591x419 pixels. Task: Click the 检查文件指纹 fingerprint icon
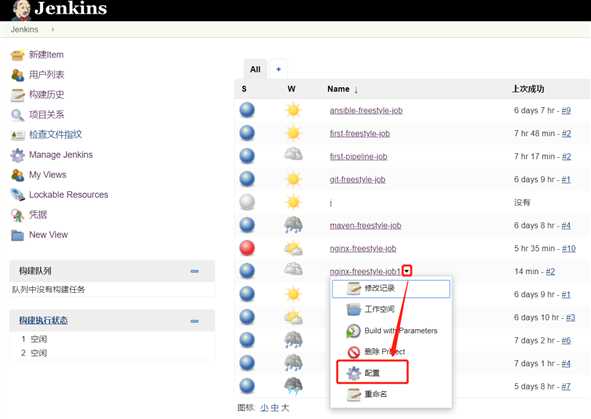(17, 135)
